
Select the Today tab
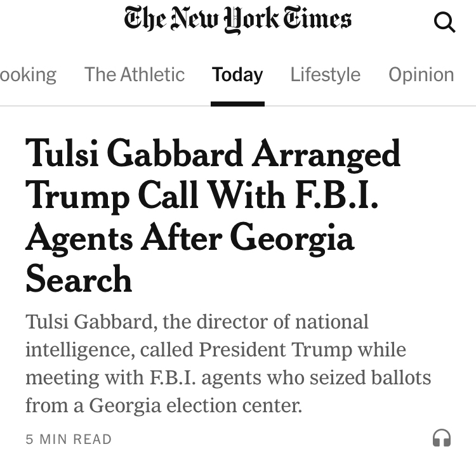tap(237, 74)
